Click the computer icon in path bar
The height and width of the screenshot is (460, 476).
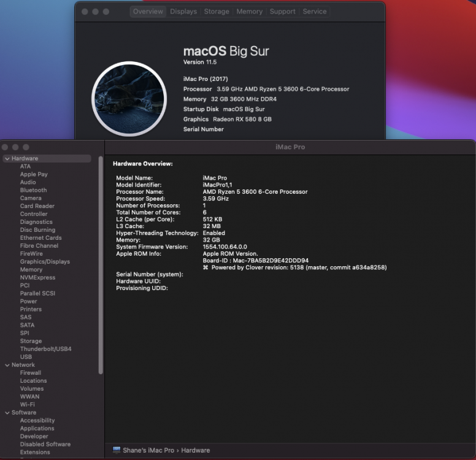[x=117, y=450]
